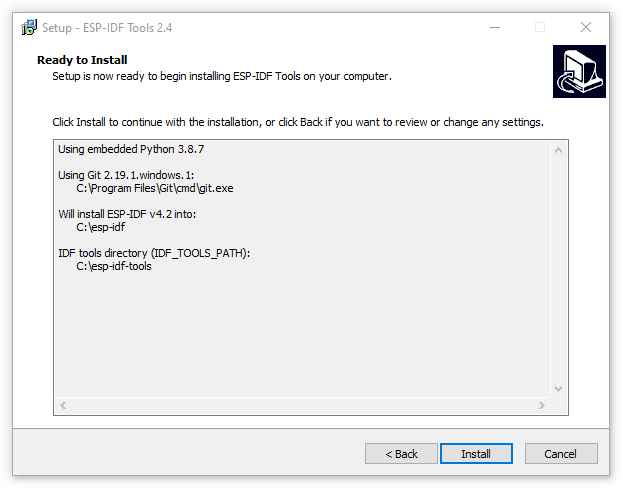This screenshot has width=624, height=490.
Task: Minimize the ESP-IDF Tools setup window
Action: pyautogui.click(x=495, y=27)
